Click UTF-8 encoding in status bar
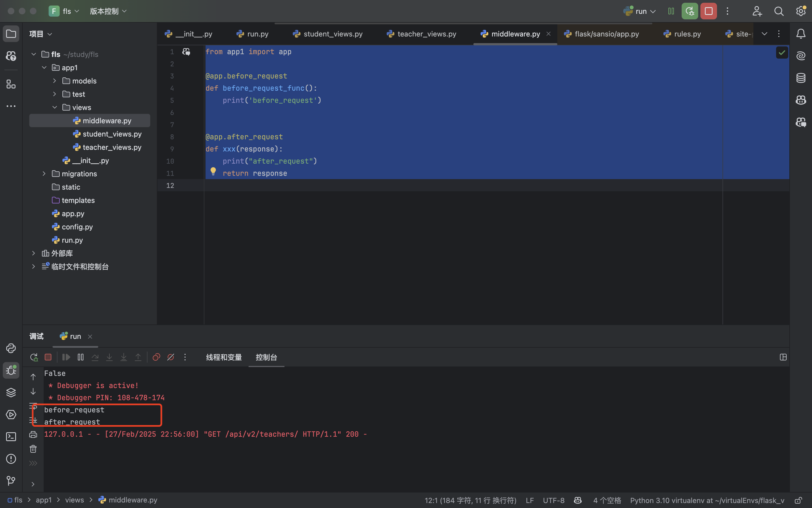Screen dimensions: 812x508 click(x=553, y=500)
